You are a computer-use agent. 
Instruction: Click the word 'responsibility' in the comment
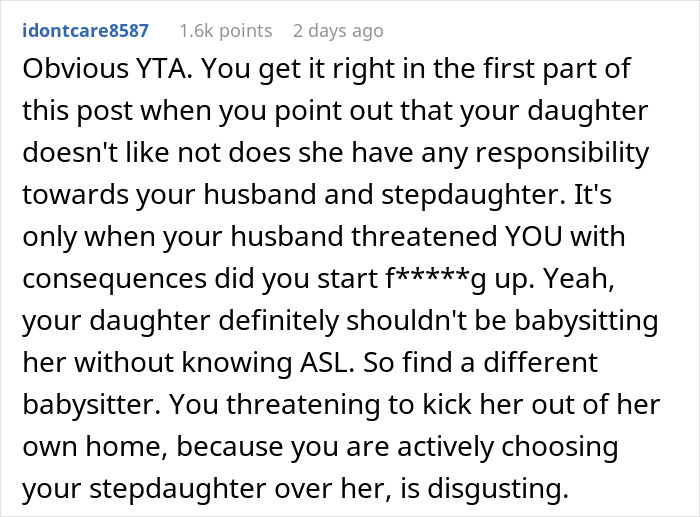click(562, 153)
